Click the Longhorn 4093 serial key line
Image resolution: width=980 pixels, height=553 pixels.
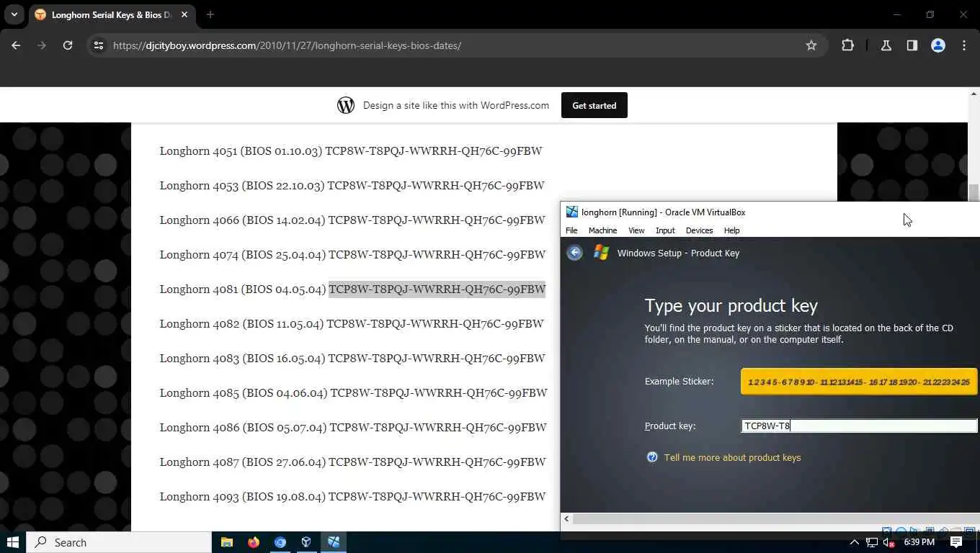pos(352,496)
